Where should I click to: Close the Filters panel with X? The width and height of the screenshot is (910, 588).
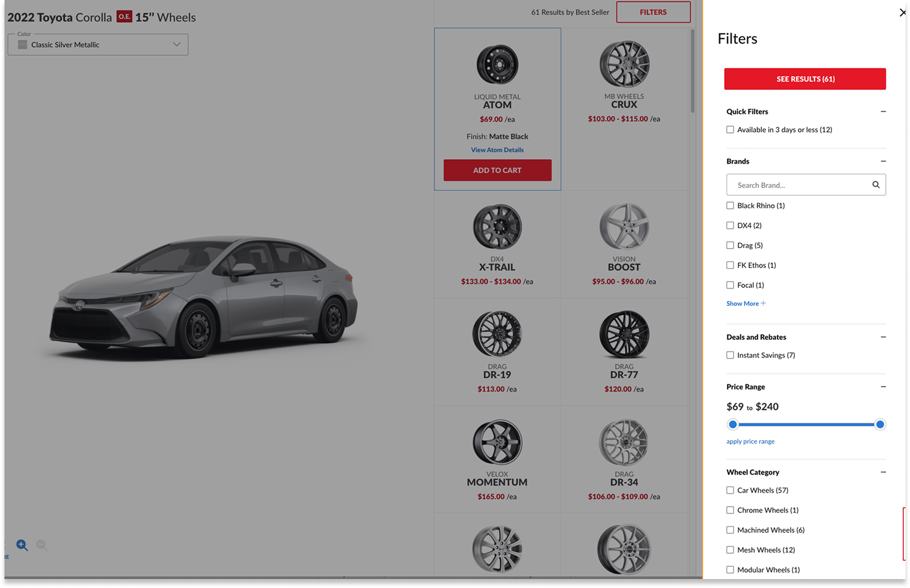902,12
